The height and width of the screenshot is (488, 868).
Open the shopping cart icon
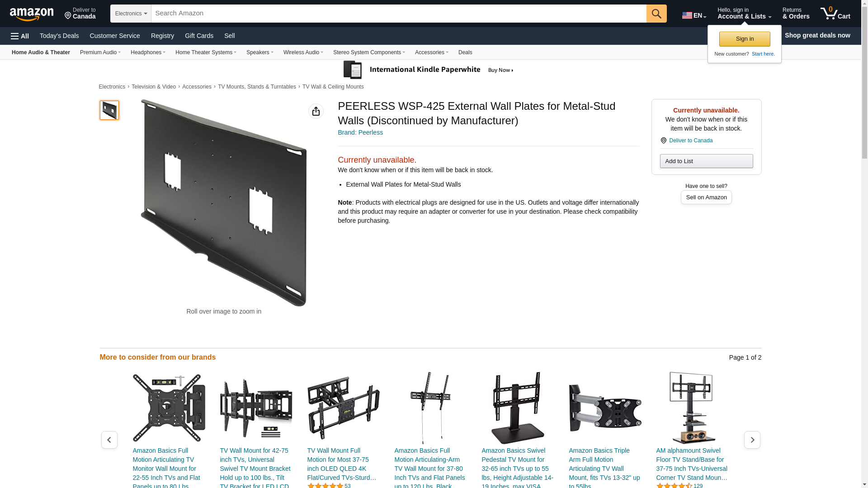tap(835, 13)
